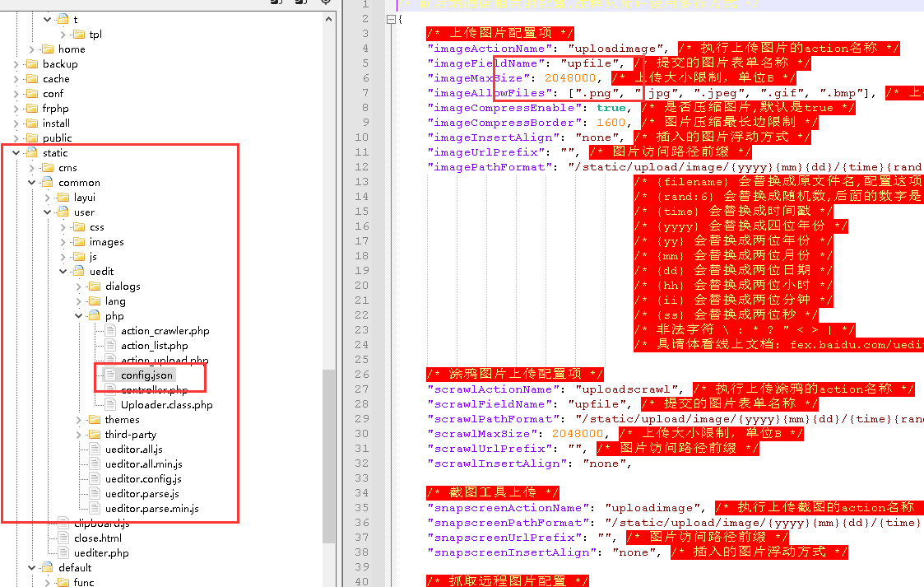Click the static folder icon

coord(32,152)
